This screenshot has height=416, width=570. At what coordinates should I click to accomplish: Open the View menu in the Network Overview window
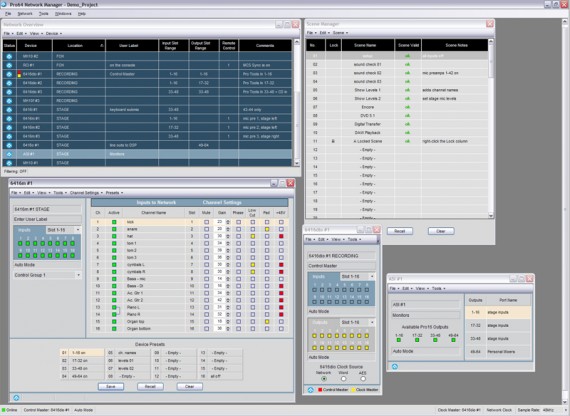coord(36,33)
